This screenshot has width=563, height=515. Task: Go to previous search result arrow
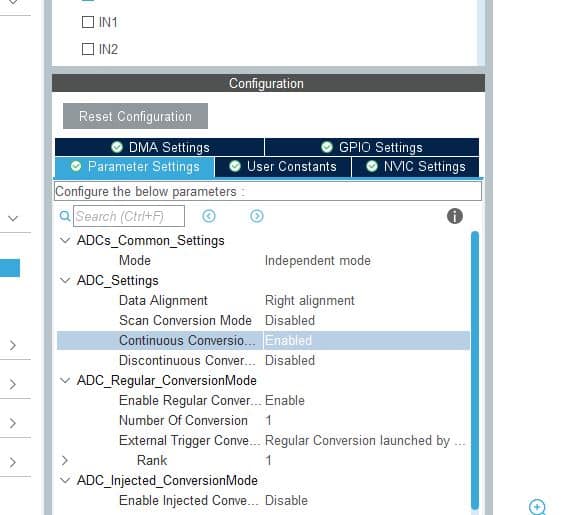pos(209,216)
